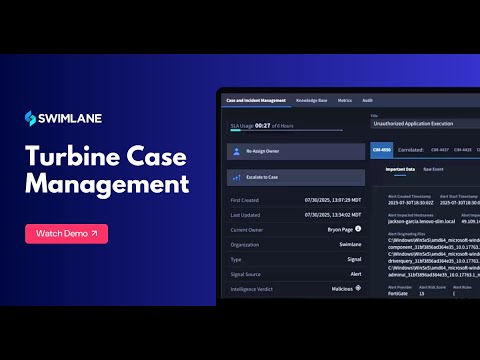Click the Swimlane logo
The image size is (480, 360).
63,118
